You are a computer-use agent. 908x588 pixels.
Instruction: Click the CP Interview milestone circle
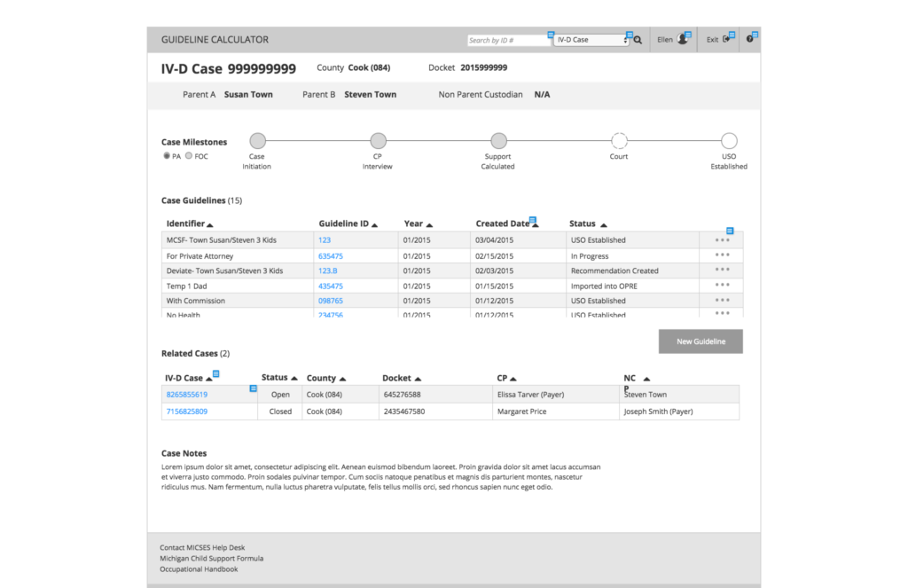pos(378,139)
